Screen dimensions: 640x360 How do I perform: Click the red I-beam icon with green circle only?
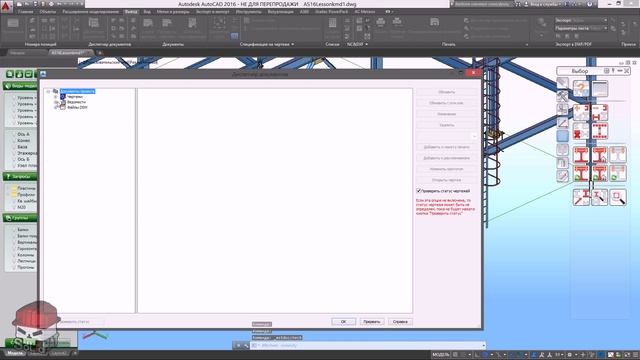click(x=581, y=173)
